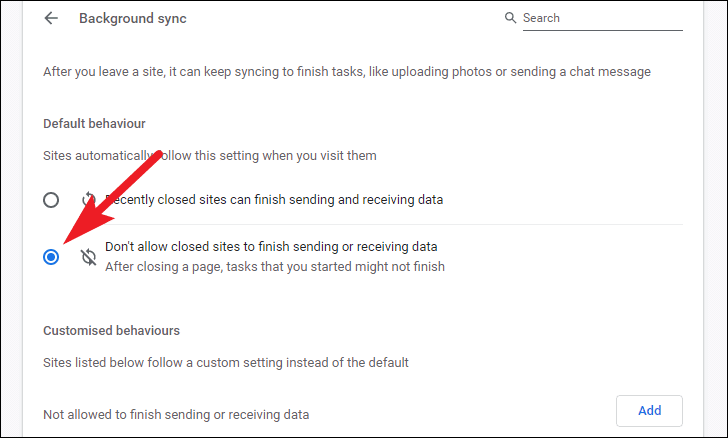This screenshot has width=728, height=438.
Task: Click the sync icon beside the first option
Action: point(88,200)
